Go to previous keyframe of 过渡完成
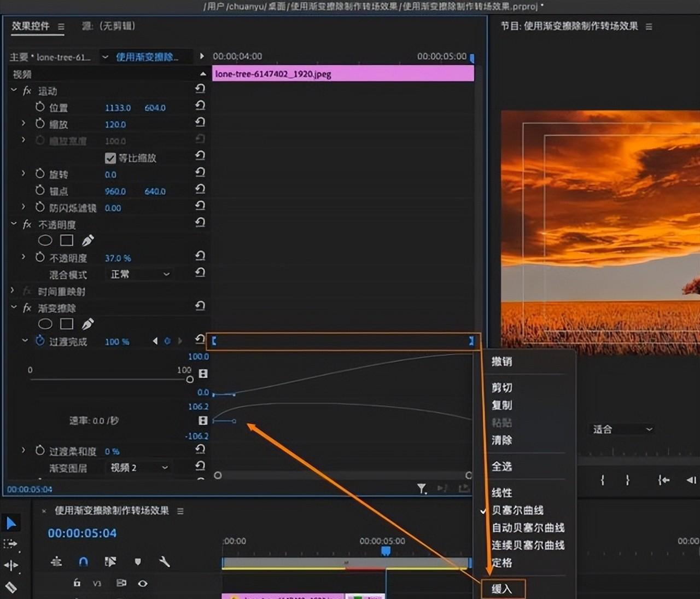This screenshot has width=700, height=599. pos(155,341)
